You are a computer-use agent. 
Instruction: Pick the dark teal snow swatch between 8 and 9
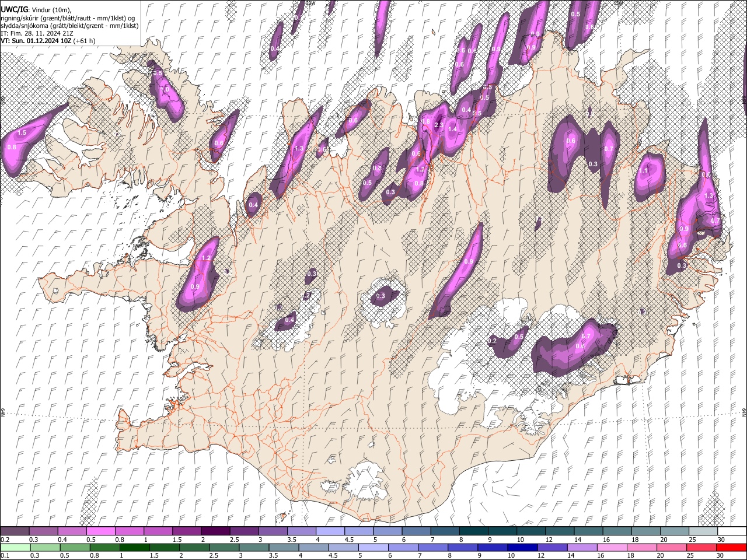tap(474, 531)
